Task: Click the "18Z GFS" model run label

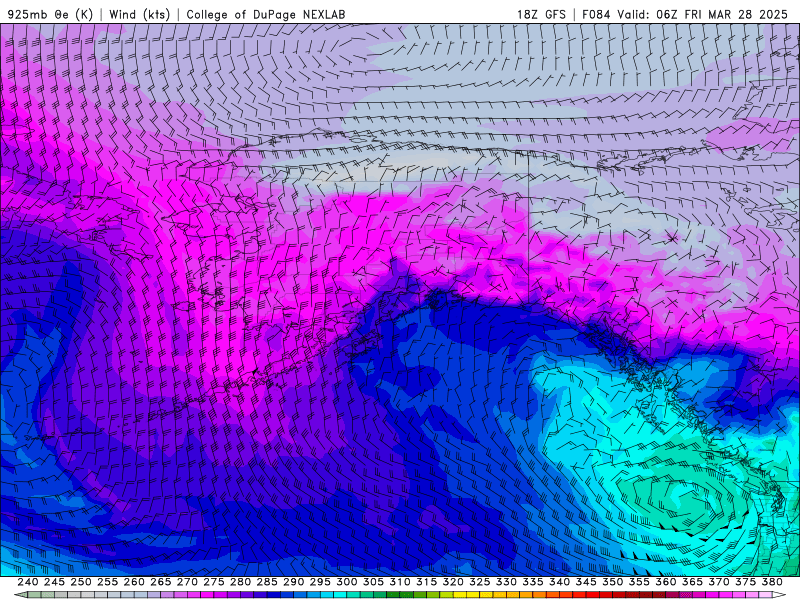Action: 541,15
